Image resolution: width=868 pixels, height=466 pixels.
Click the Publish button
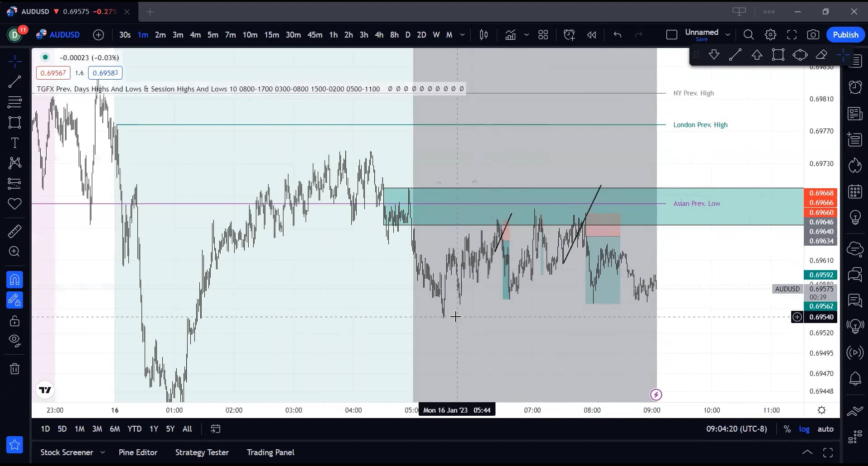tap(845, 34)
